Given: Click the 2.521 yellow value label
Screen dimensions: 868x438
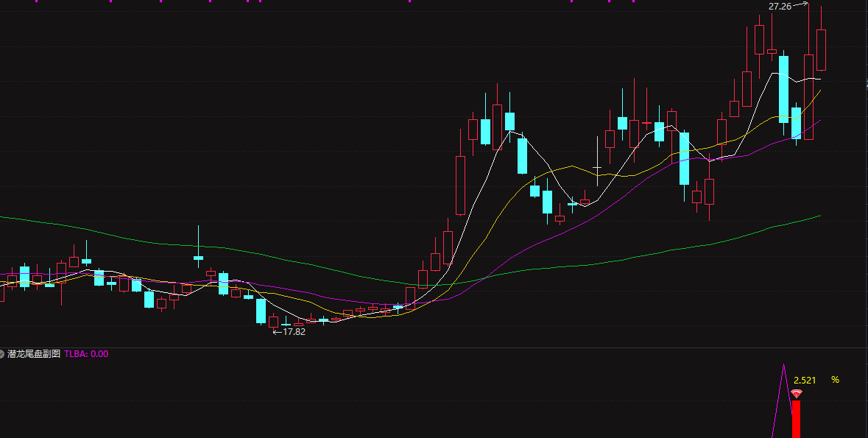Looking at the screenshot, I should coord(805,380).
